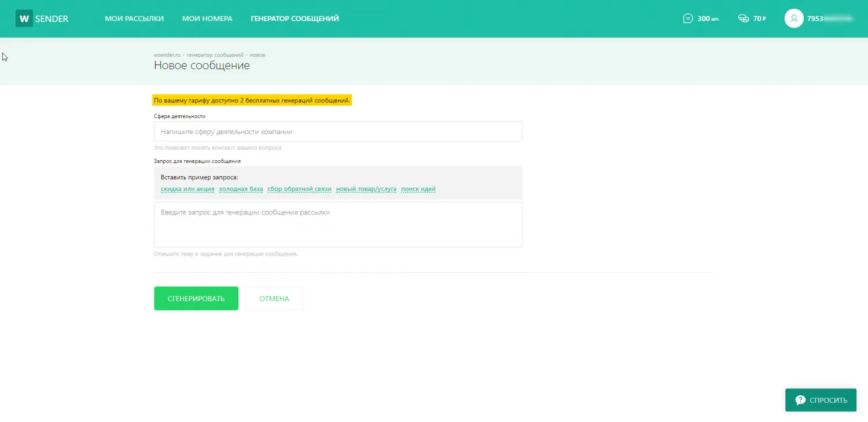Viewport: 868px width, 422px height.
Task: Open the user profile avatar icon
Action: click(x=794, y=18)
